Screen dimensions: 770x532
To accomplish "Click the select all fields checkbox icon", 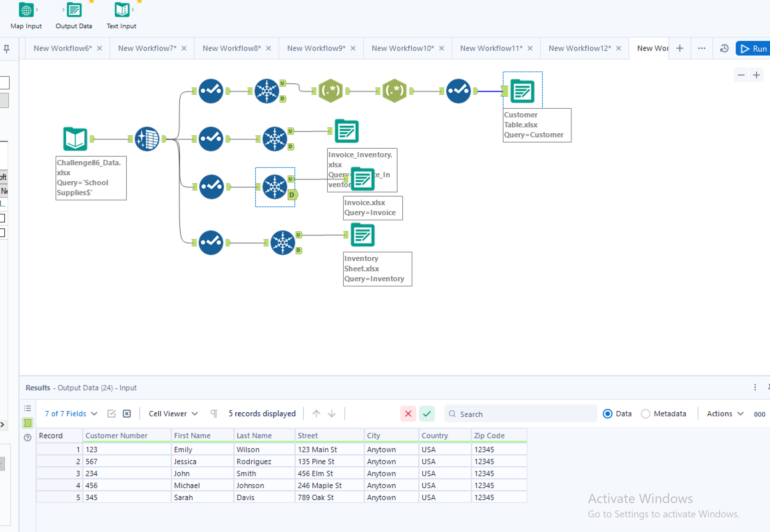I will [111, 414].
